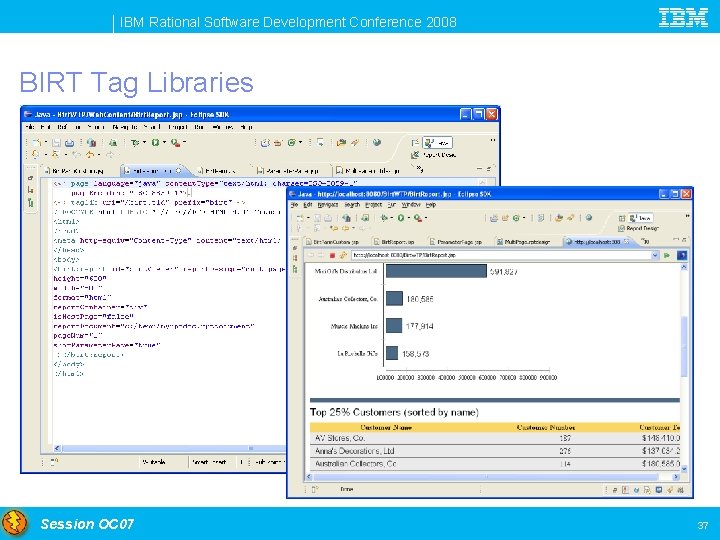Open the Run dropdown arrow in the back window toolbar

(164, 143)
